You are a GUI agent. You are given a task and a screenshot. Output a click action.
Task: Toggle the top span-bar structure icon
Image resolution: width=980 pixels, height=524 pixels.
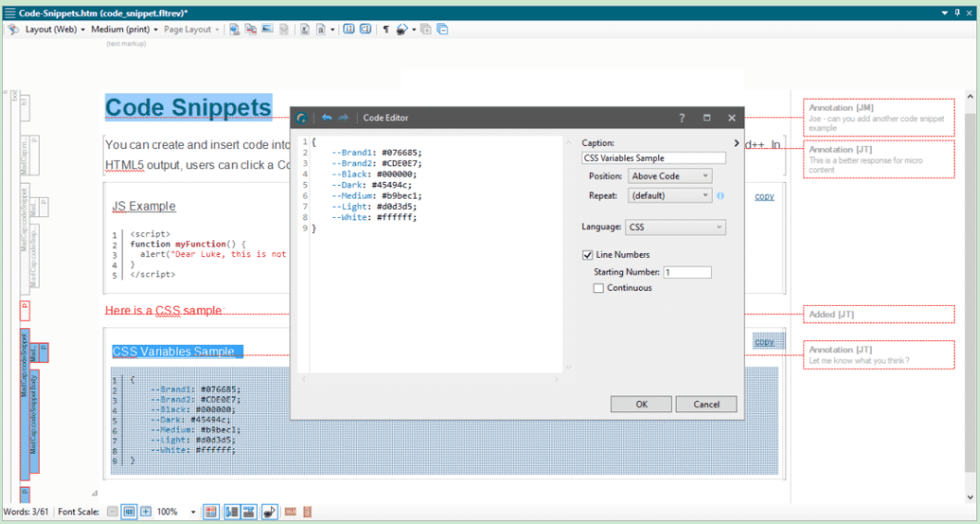pos(249,511)
